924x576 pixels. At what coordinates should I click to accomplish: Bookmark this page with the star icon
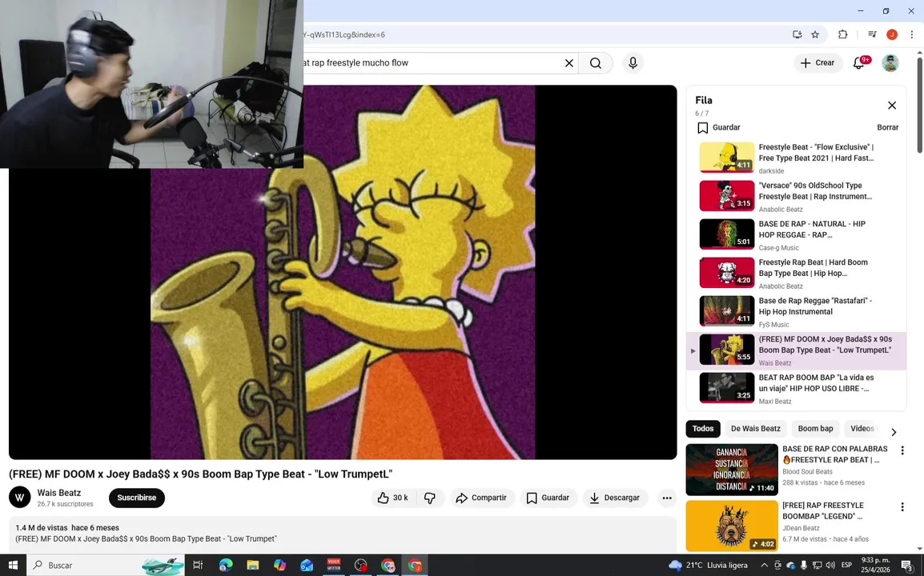(815, 34)
